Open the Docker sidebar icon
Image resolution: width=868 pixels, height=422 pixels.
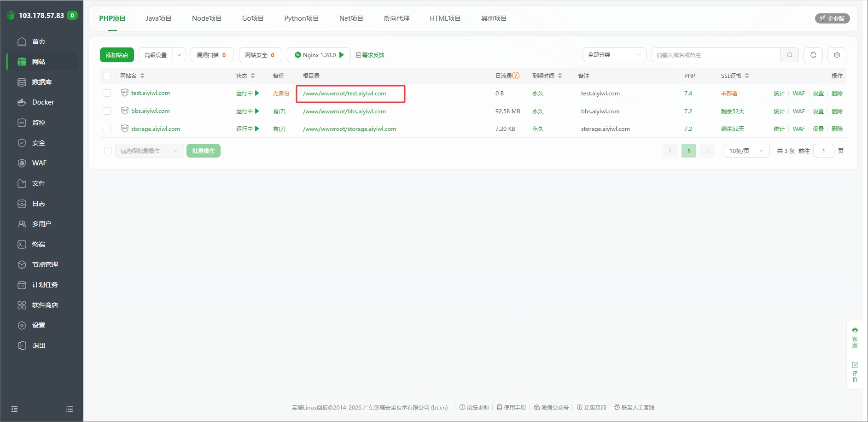(x=22, y=102)
